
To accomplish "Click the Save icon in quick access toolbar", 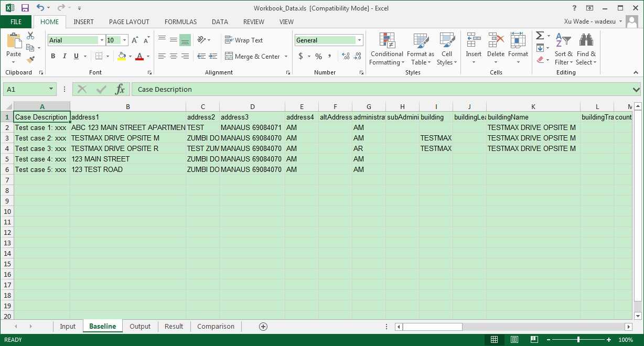I will click(x=25, y=8).
